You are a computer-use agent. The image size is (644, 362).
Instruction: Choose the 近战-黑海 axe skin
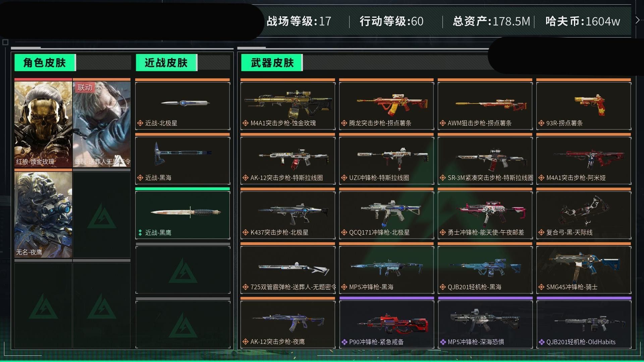183,160
